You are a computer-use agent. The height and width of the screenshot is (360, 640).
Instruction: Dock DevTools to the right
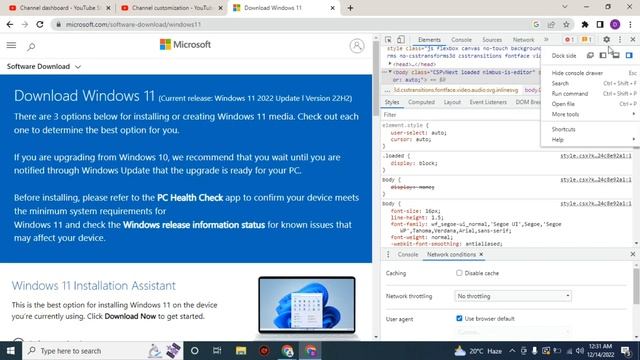tap(629, 55)
